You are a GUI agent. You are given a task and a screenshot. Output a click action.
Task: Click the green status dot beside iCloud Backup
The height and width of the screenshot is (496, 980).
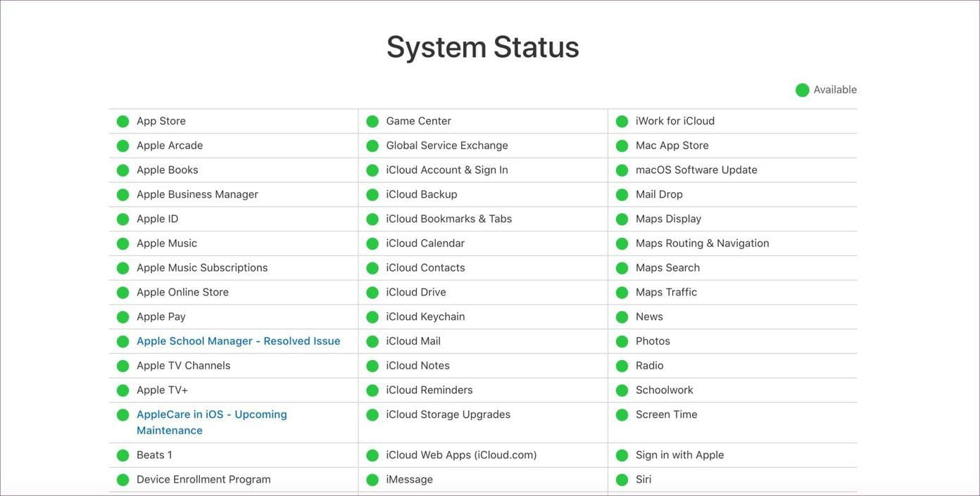point(372,194)
